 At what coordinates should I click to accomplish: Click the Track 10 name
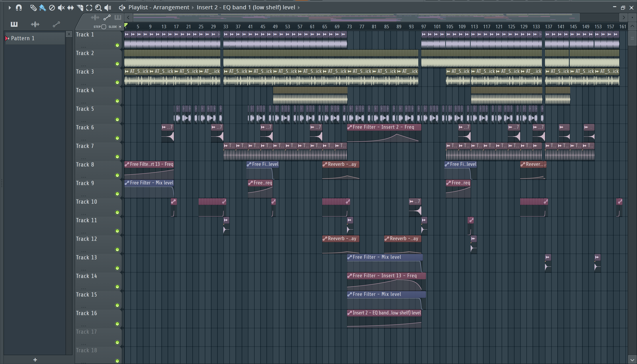pyautogui.click(x=86, y=202)
